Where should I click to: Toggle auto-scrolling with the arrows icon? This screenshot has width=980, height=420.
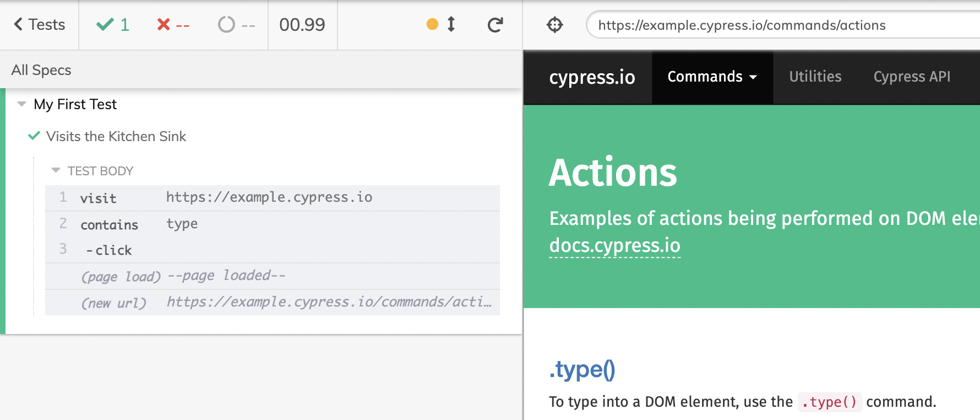click(451, 24)
